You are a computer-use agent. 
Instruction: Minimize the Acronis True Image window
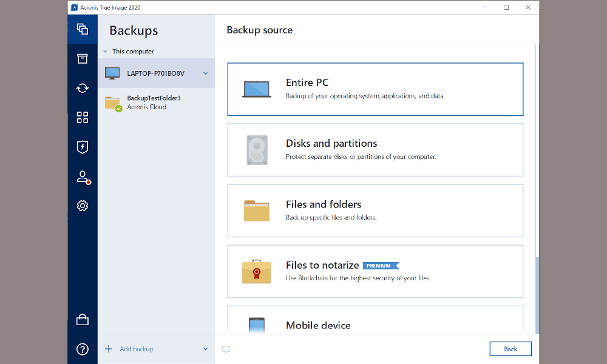485,7
